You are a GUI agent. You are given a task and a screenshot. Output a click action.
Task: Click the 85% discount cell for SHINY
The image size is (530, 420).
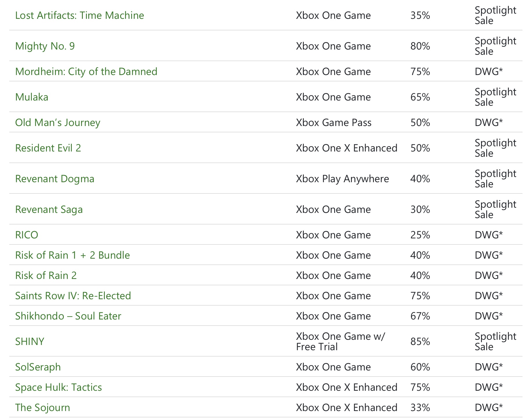click(x=420, y=342)
